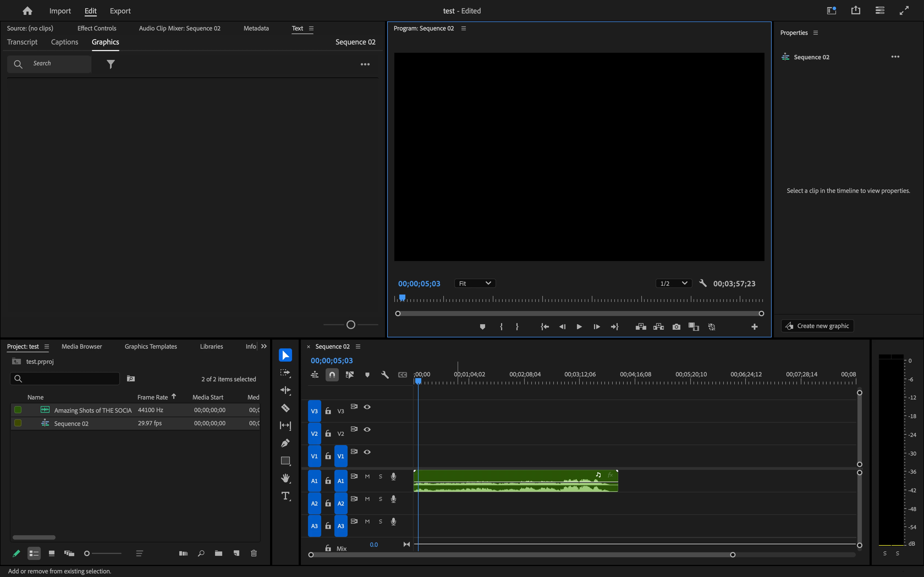
Task: Expand hidden project panel tabs chevron
Action: [x=264, y=346]
